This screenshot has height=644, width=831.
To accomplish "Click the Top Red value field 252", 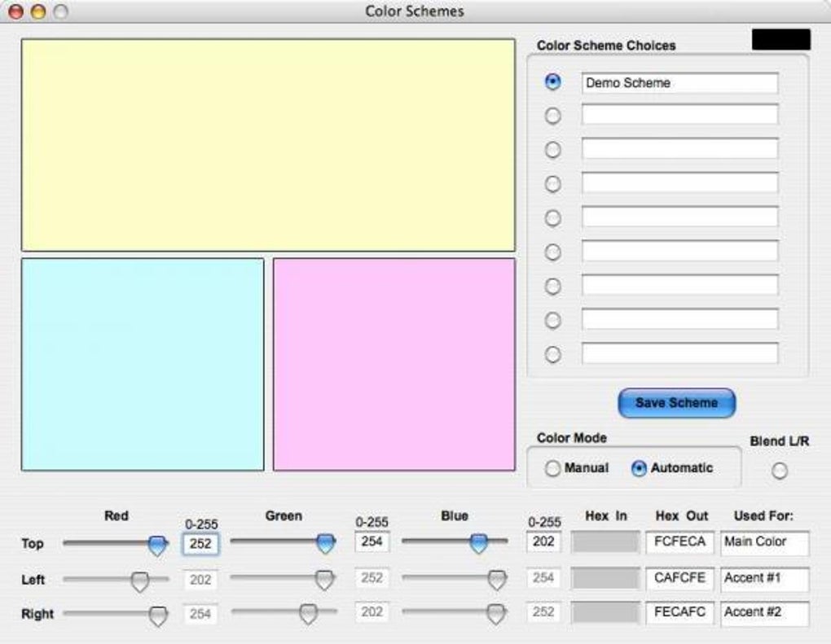I will [x=200, y=544].
